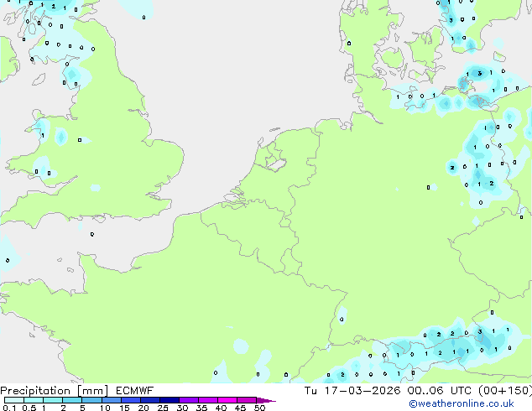Click the '0.5' legend scale label
The width and height of the screenshot is (532, 411).
click(29, 408)
